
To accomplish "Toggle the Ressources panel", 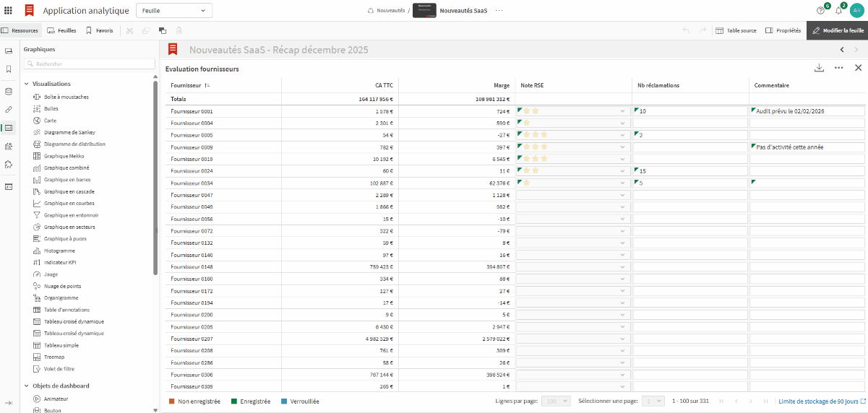I will click(20, 31).
